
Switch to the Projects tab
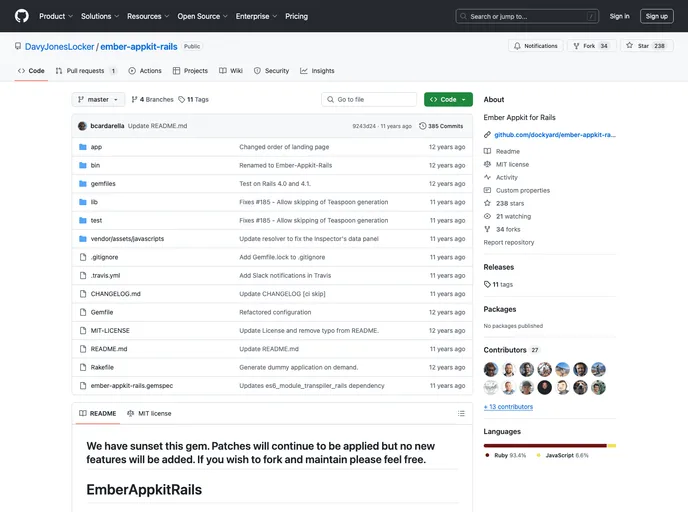coord(190,71)
